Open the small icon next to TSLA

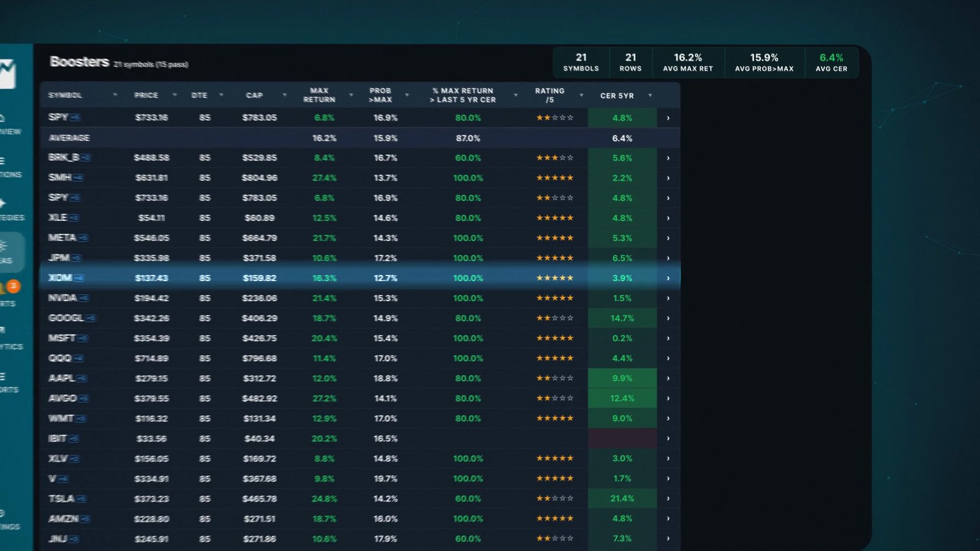(x=81, y=499)
